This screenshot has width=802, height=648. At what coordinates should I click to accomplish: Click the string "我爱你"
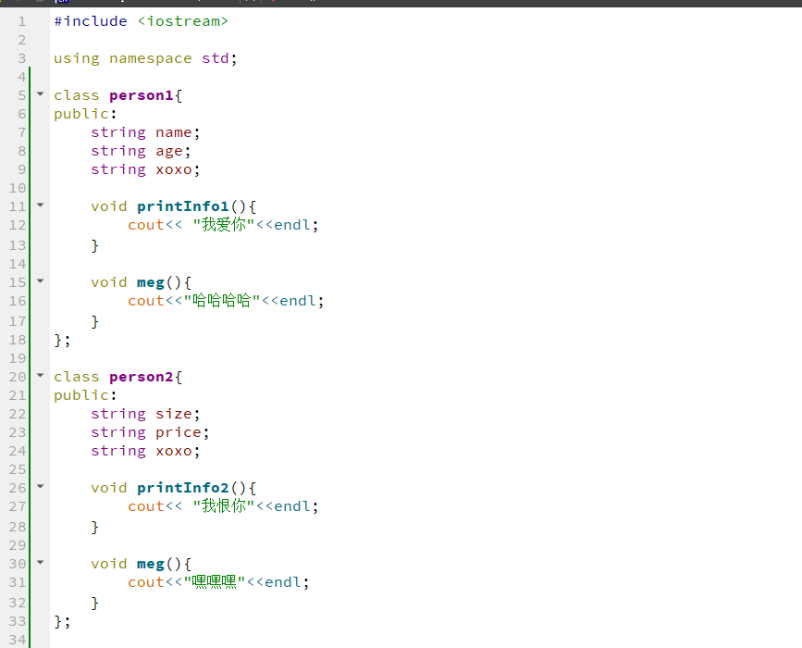[x=224, y=224]
